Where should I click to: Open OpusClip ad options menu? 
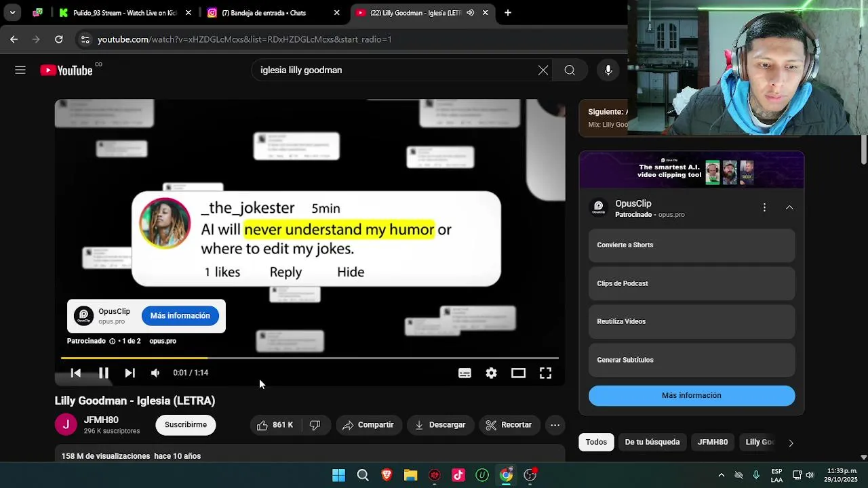[x=764, y=207]
